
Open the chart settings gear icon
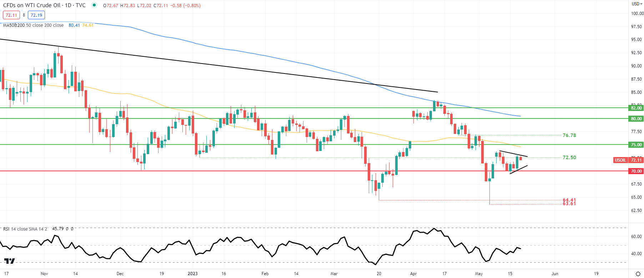click(638, 274)
